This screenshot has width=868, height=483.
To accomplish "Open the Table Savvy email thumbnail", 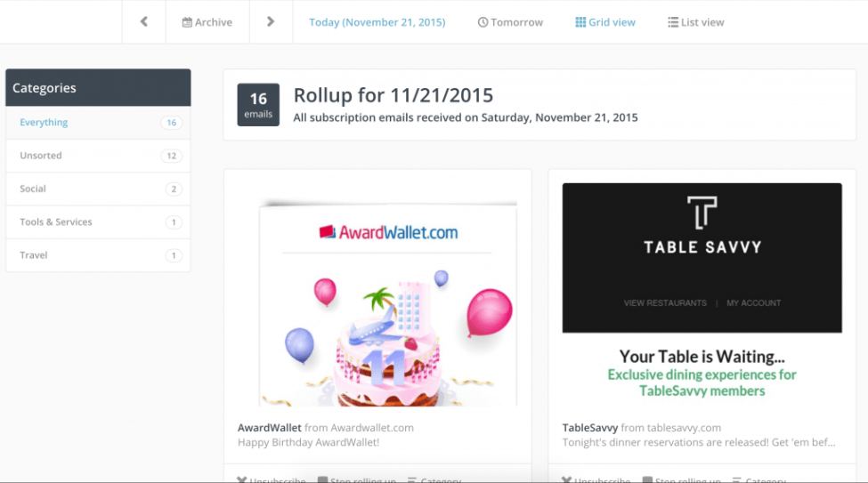I will 702,293.
